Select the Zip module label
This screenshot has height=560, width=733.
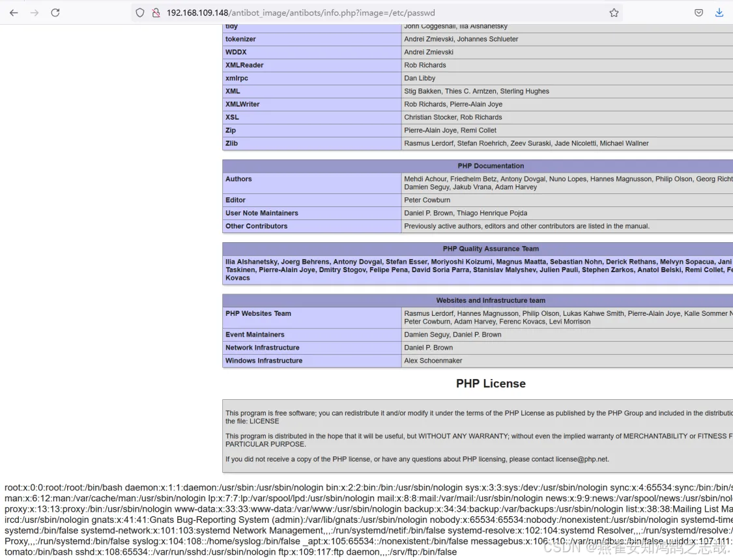(231, 131)
